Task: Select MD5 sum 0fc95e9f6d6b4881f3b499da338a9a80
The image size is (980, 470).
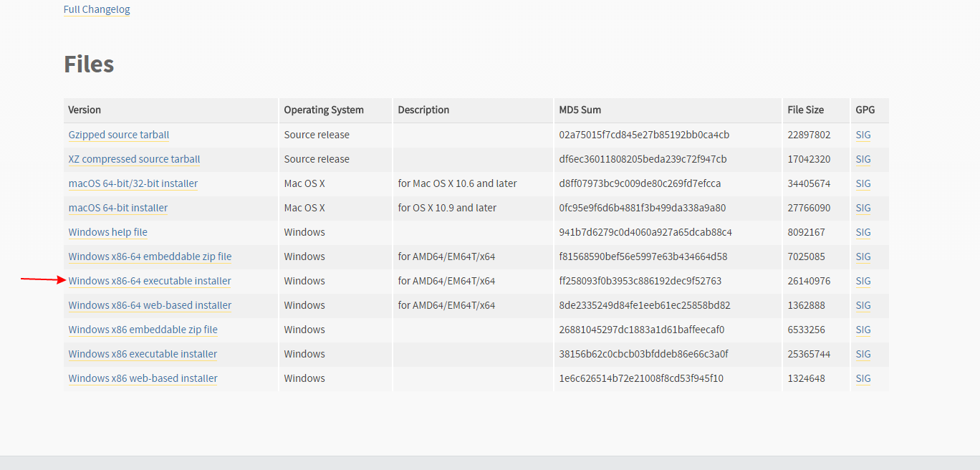Action: pos(643,208)
